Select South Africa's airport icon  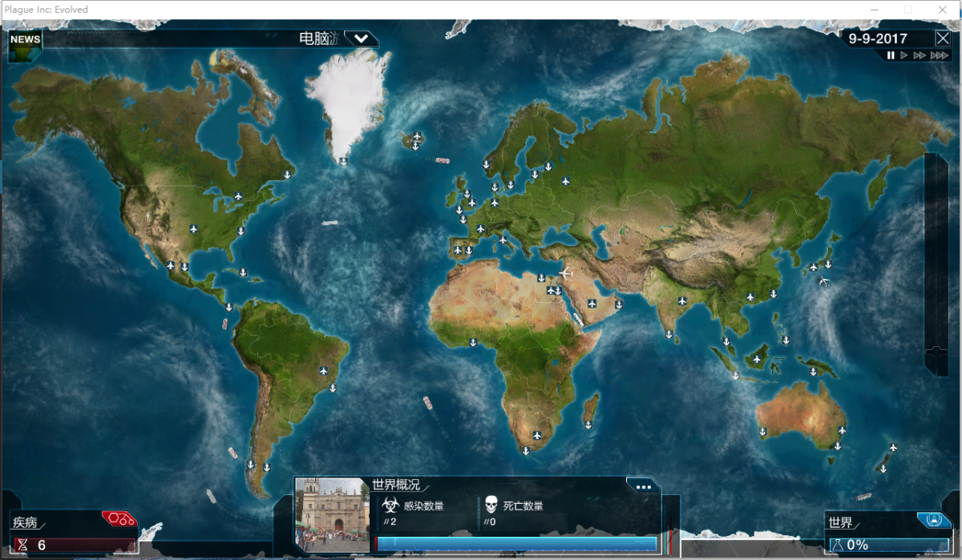[x=537, y=437]
